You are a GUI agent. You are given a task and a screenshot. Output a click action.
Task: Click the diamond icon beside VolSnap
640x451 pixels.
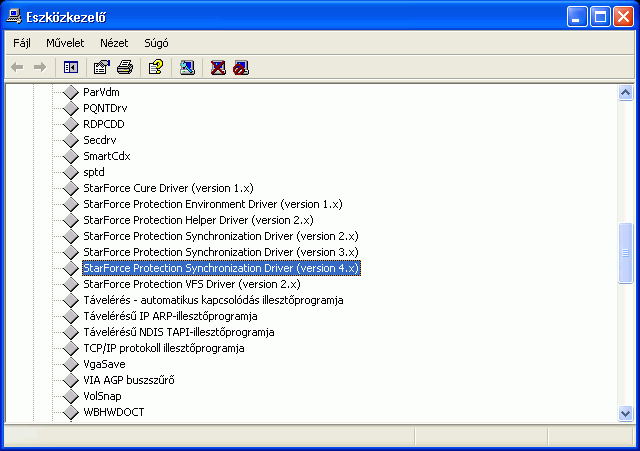[69, 397]
